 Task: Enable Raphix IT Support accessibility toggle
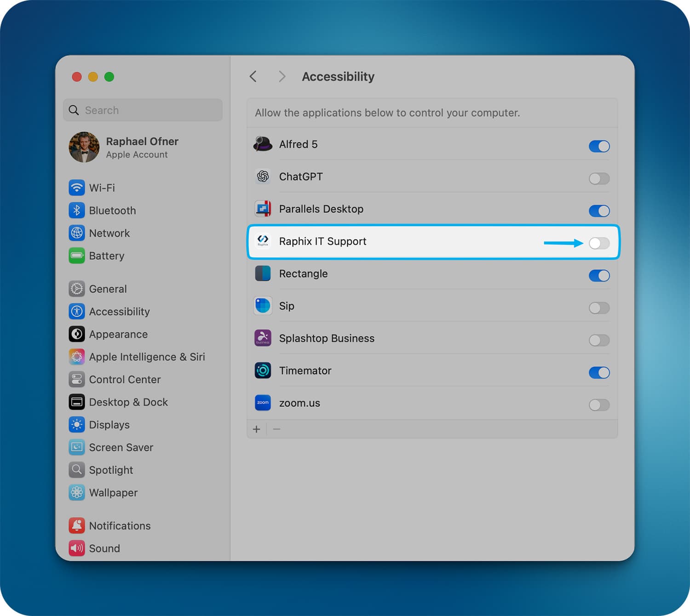[x=599, y=243]
